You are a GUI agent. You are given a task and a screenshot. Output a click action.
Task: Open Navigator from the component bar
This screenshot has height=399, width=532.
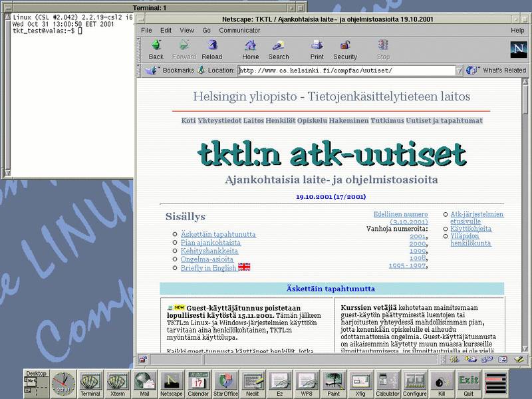(x=454, y=359)
